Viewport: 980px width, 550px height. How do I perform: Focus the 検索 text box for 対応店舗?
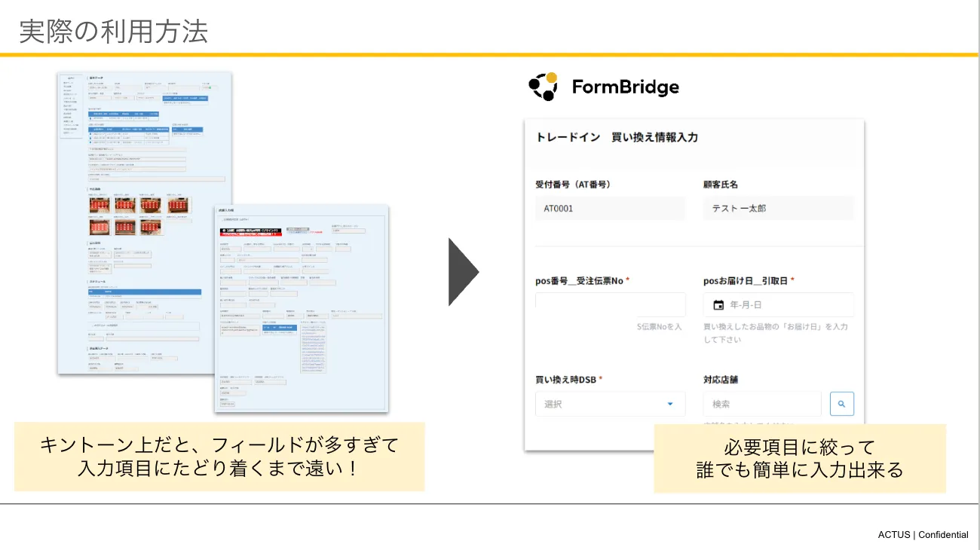761,404
